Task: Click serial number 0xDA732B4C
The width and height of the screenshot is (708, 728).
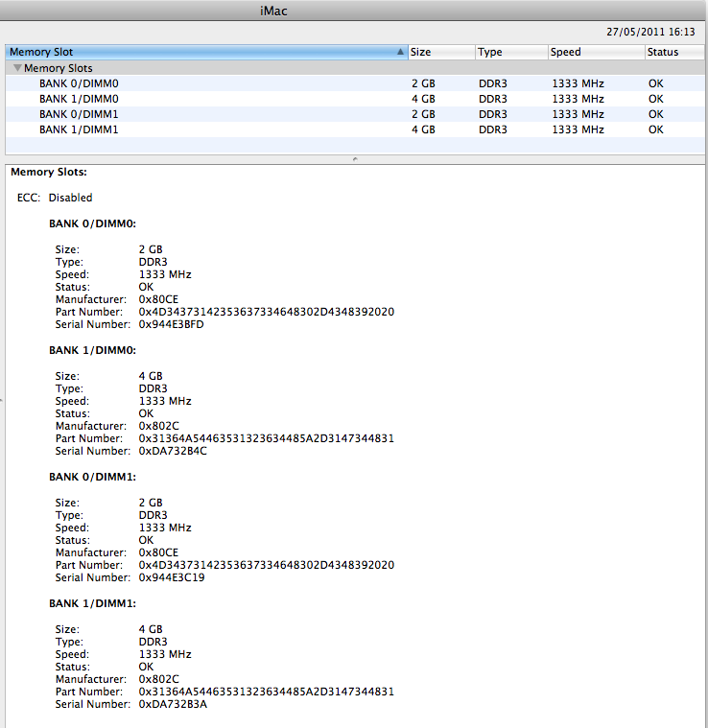Action: click(x=173, y=452)
